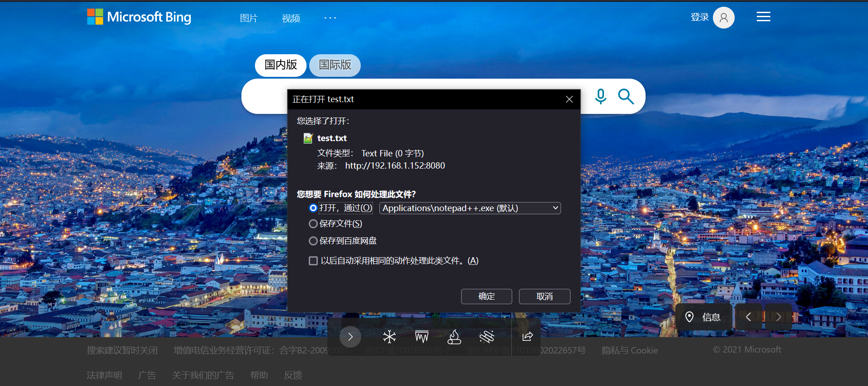Go to previous wallpaper image

pyautogui.click(x=748, y=317)
